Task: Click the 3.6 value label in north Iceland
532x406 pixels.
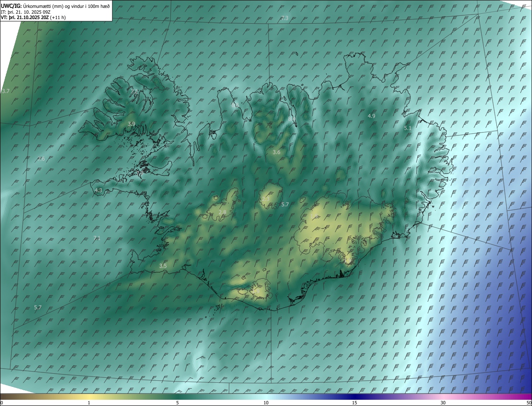Action: [x=276, y=152]
